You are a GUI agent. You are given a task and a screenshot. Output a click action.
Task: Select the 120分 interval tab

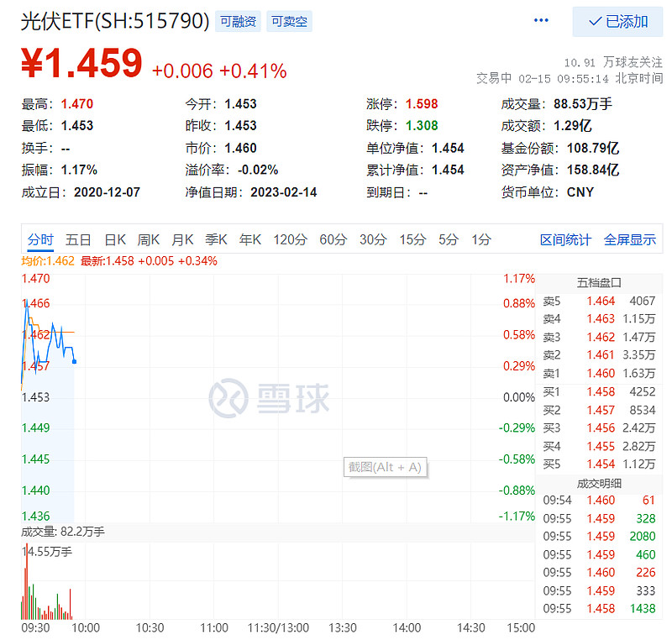pyautogui.click(x=289, y=239)
